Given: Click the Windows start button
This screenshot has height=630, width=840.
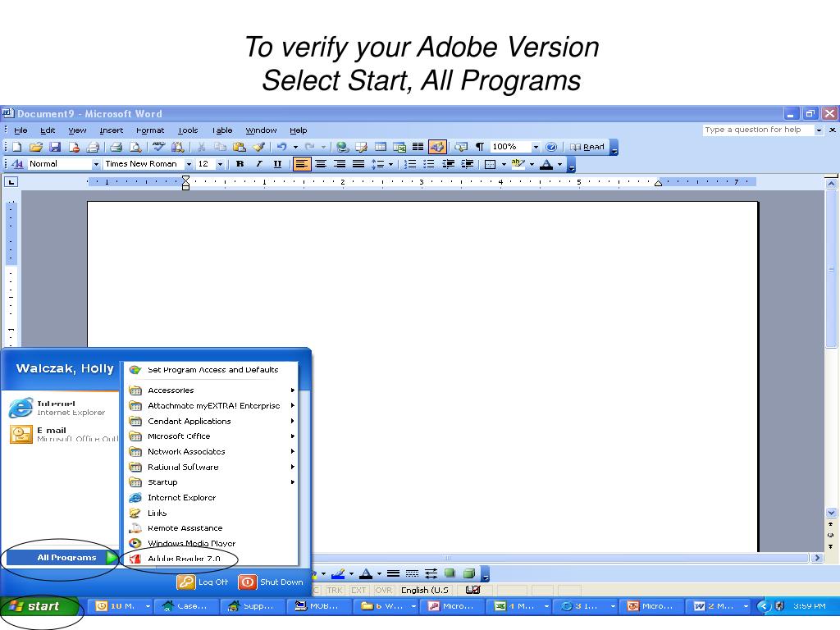Looking at the screenshot, I should click(39, 606).
